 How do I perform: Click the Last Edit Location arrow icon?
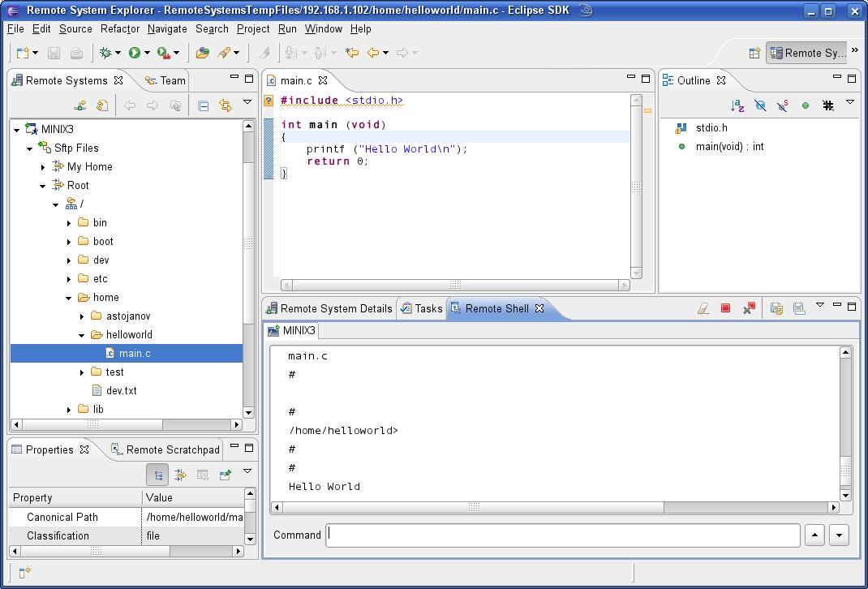pyautogui.click(x=352, y=53)
